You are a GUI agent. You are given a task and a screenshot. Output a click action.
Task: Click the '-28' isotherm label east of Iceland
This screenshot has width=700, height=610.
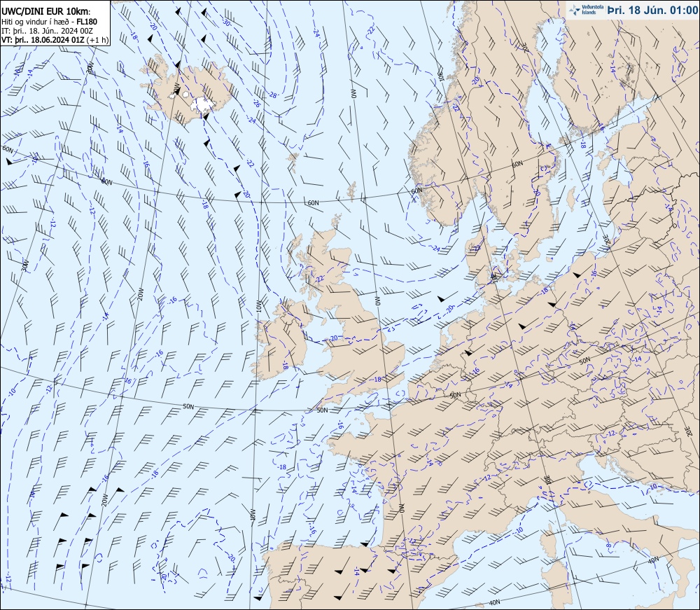pyautogui.click(x=273, y=95)
